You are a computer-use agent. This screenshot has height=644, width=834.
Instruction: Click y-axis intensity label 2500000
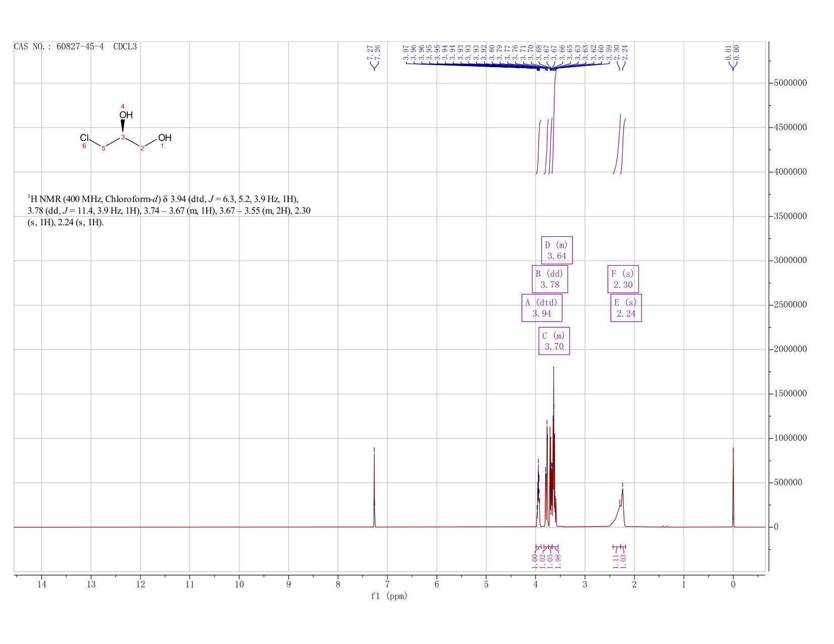(790, 305)
